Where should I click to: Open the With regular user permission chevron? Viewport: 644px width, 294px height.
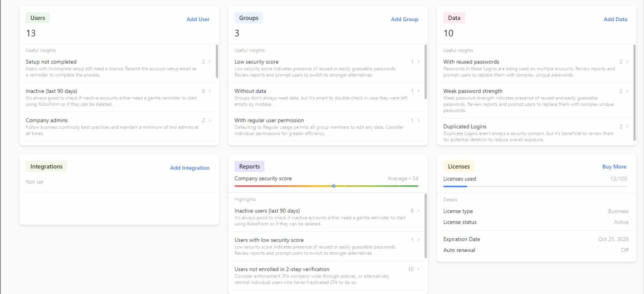418,120
